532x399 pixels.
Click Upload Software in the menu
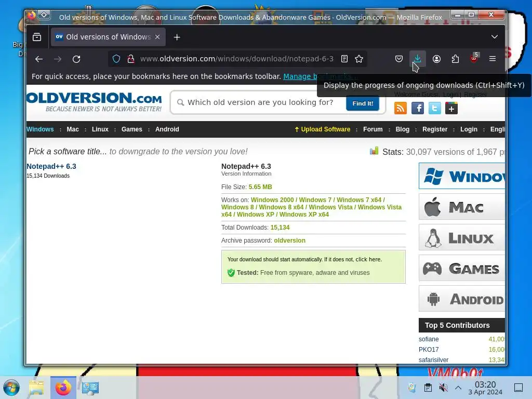click(x=322, y=129)
